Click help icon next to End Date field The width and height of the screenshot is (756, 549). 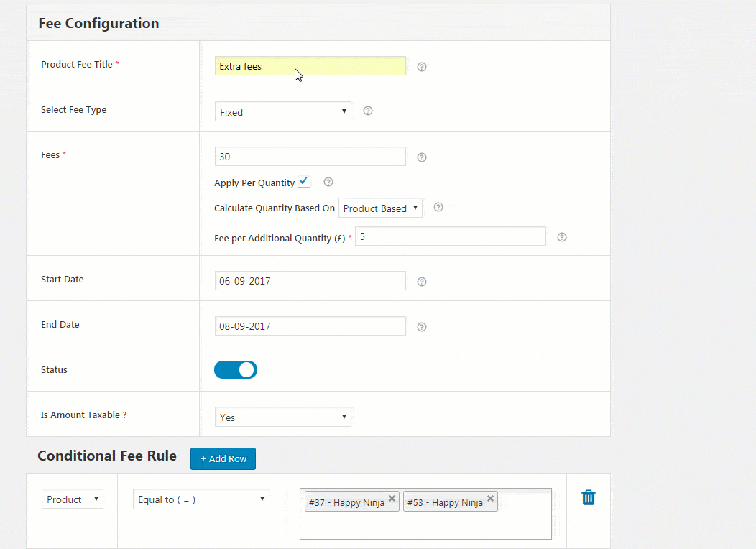tap(422, 327)
